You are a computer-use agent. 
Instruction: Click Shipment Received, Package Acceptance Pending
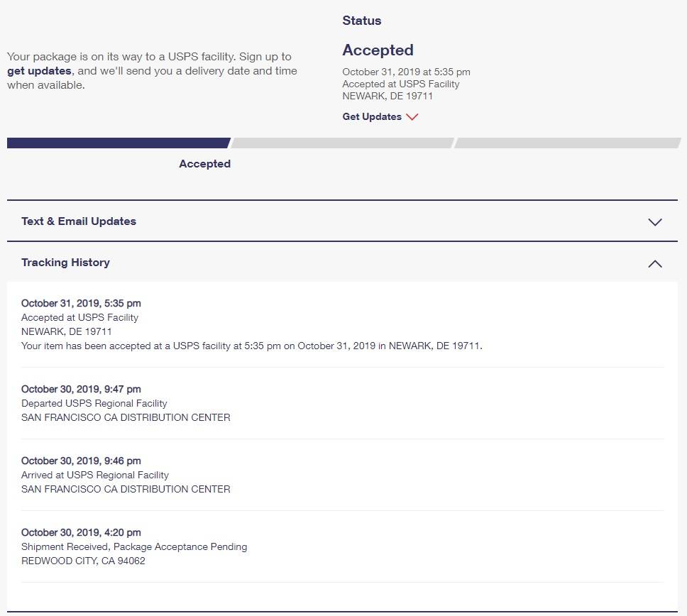pyautogui.click(x=134, y=546)
